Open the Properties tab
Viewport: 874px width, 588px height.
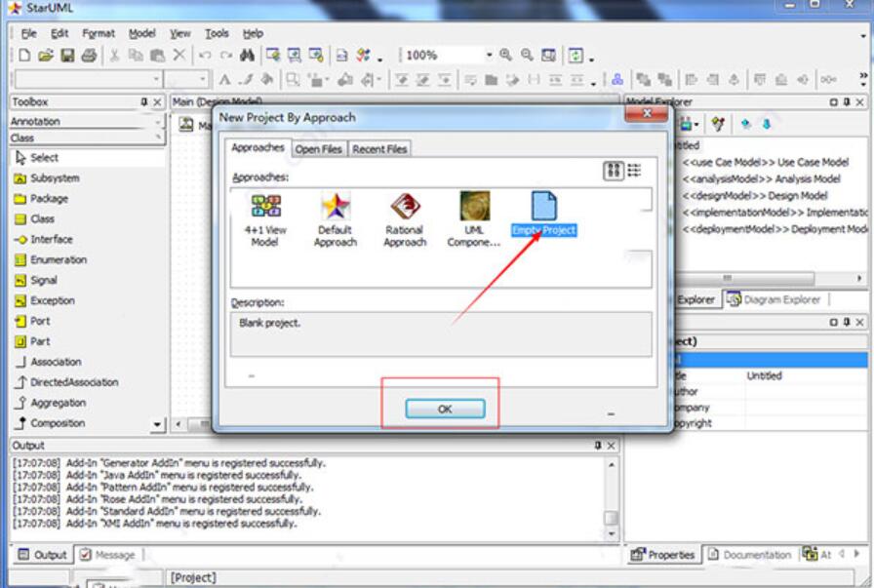(x=663, y=555)
